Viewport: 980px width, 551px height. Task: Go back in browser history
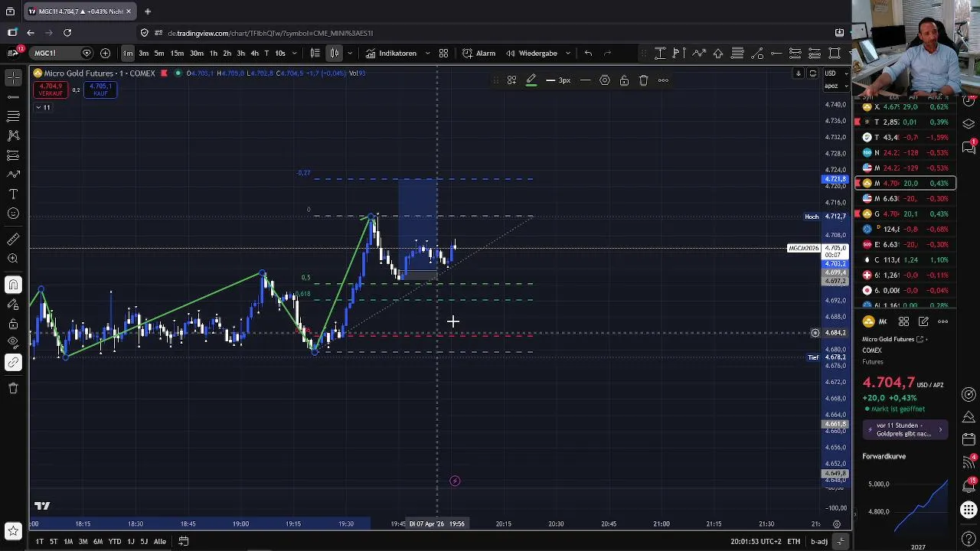click(x=31, y=33)
